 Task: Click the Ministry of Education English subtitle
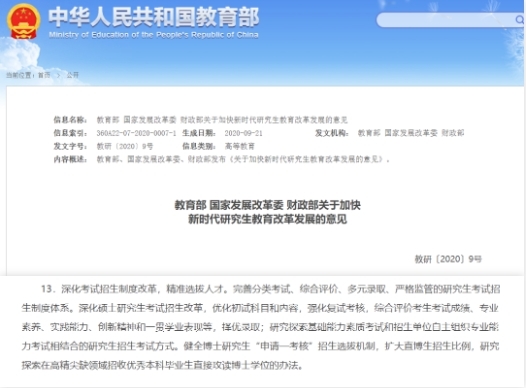(154, 35)
